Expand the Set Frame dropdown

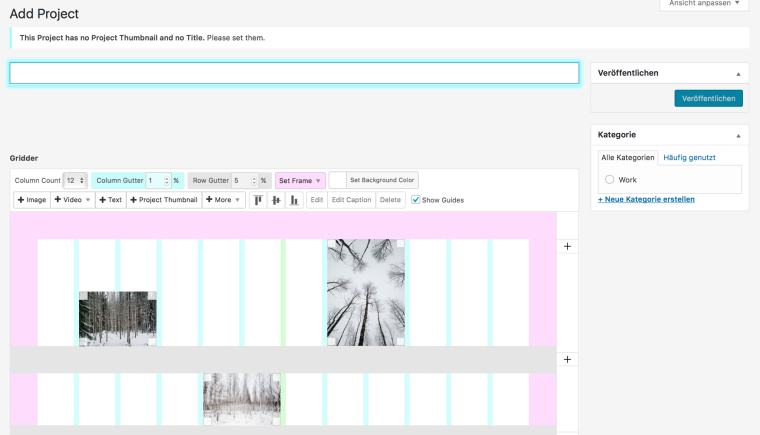pyautogui.click(x=300, y=181)
